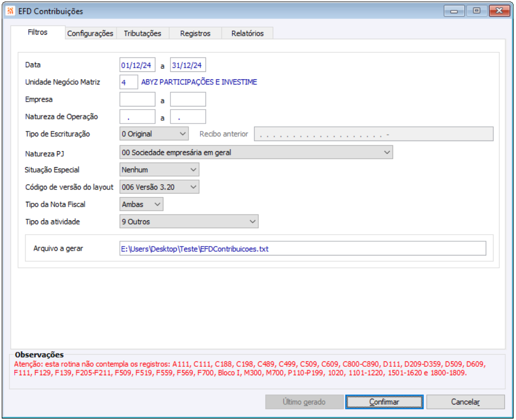Viewport: 516px width, 420px height.
Task: Click the Último gerado button
Action: tap(304, 402)
